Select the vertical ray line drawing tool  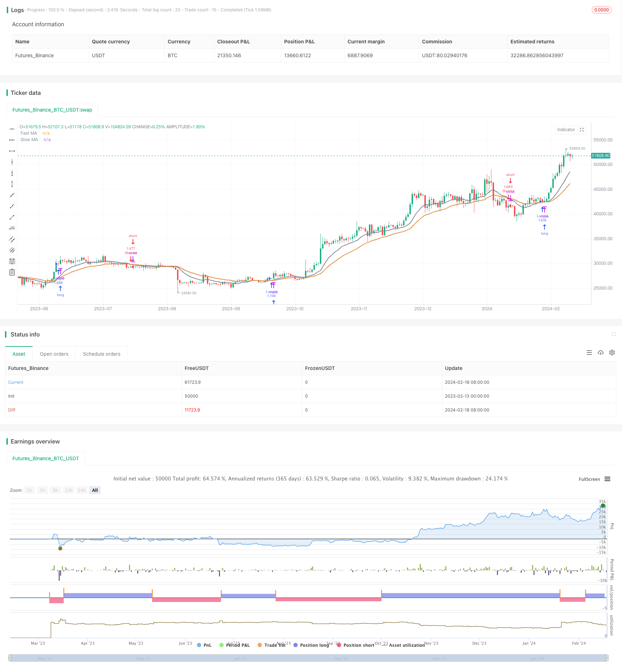point(12,173)
